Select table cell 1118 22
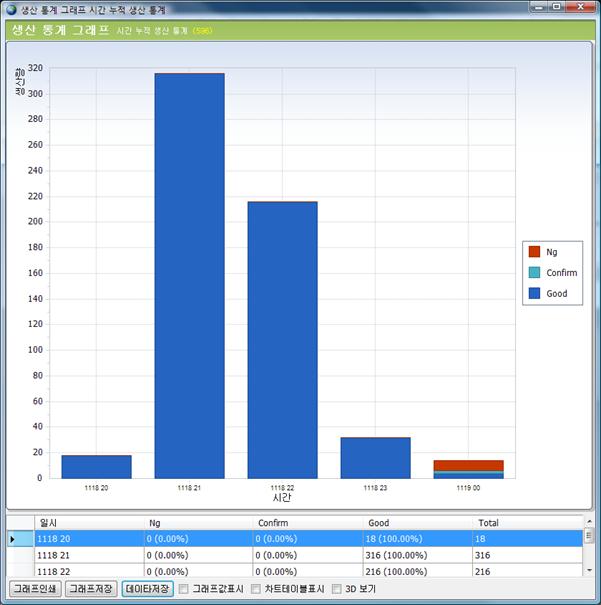This screenshot has width=601, height=605. point(89,570)
